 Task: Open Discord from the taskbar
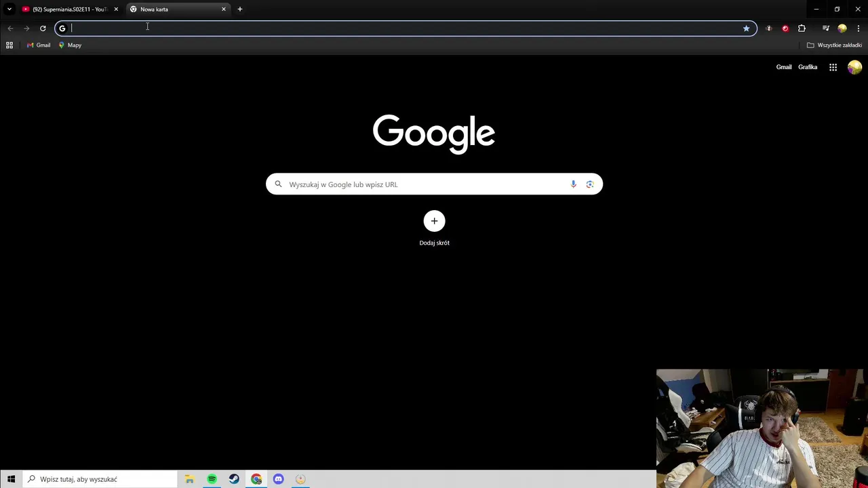pyautogui.click(x=279, y=479)
